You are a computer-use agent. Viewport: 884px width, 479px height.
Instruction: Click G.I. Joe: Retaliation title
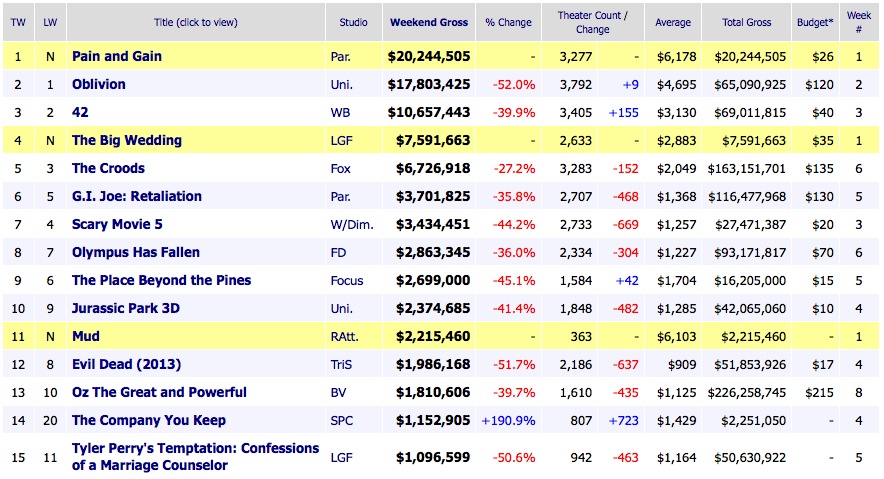[x=136, y=197]
